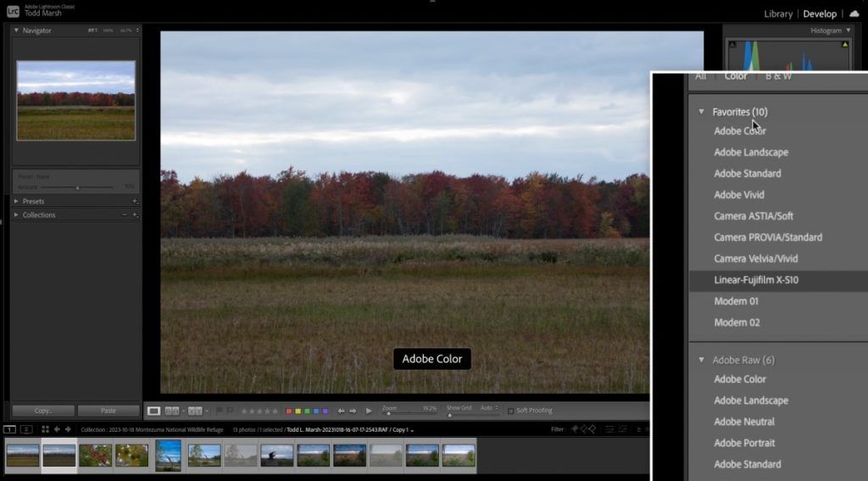Open Navigator zoom level options arrows
Image resolution: width=868 pixels, height=481 pixels.
coord(137,31)
